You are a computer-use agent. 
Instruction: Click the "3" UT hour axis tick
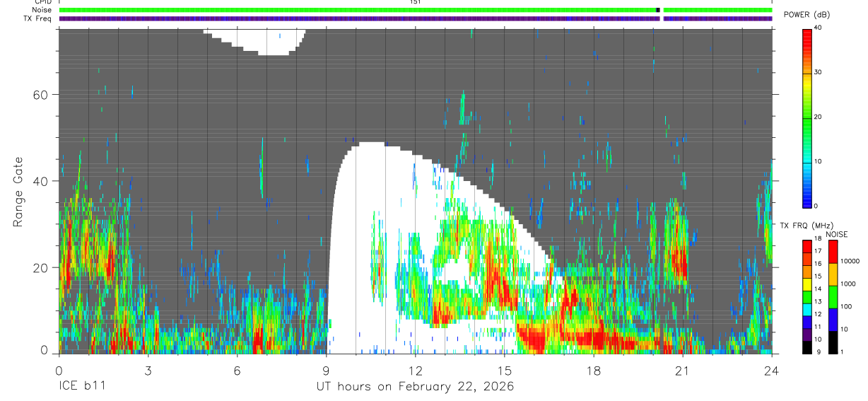point(148,370)
